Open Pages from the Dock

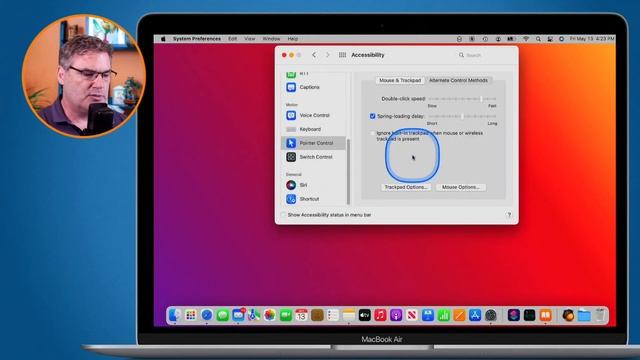459,315
